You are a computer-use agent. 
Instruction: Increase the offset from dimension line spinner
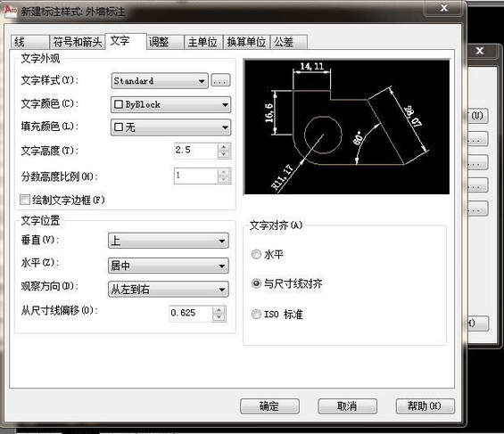(219, 310)
